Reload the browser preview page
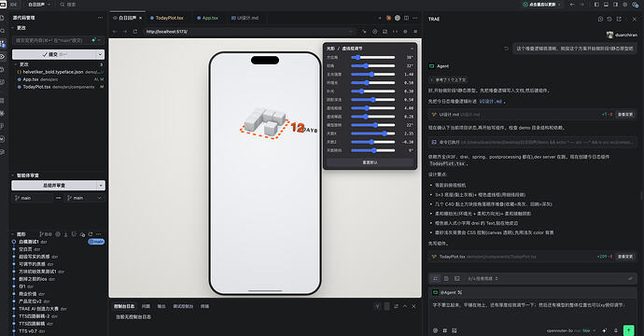This screenshot has width=644, height=336. pos(134,32)
